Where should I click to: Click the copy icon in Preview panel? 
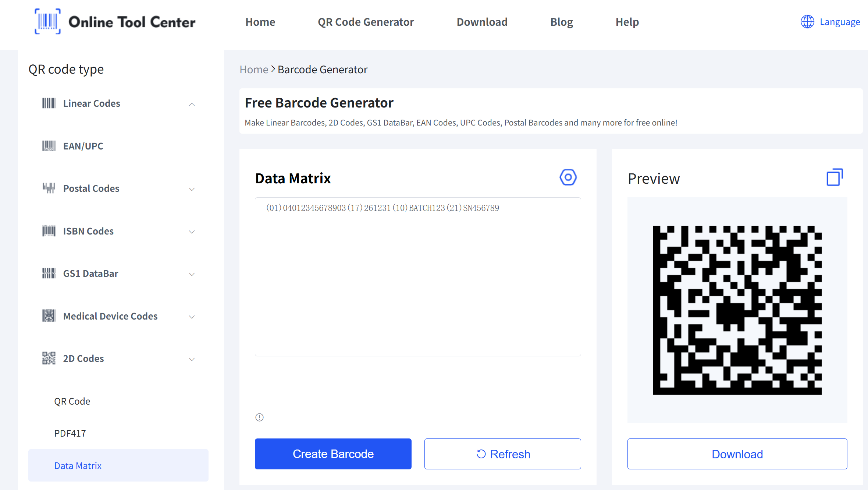(835, 177)
